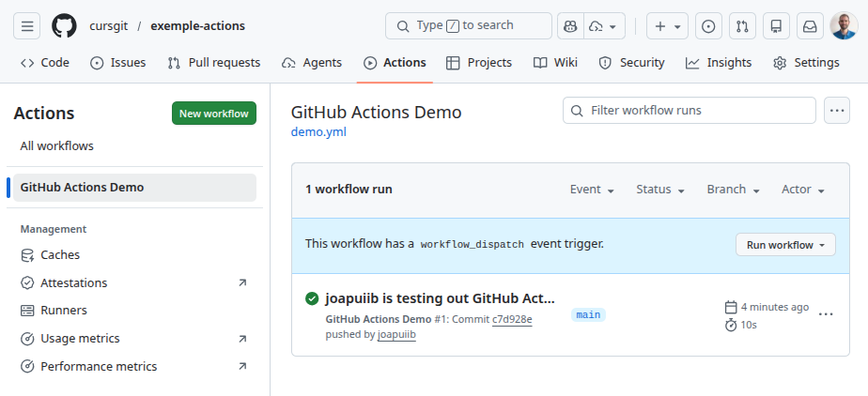
Task: Open the hamburger navigation menu
Action: click(x=27, y=26)
